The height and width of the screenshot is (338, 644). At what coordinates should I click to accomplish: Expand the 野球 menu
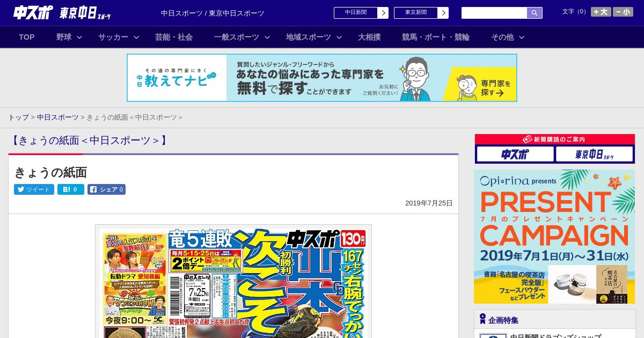(x=69, y=37)
